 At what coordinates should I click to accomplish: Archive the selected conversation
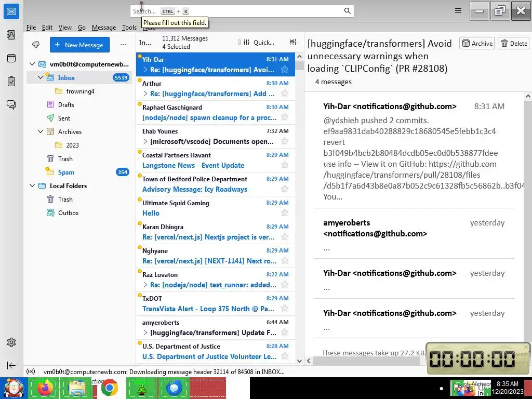point(477,44)
